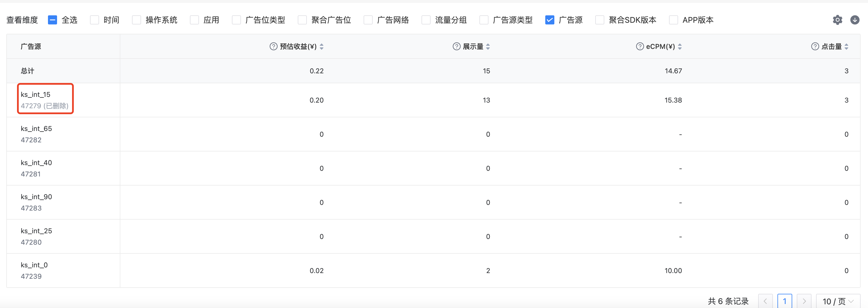Click ks_int_0 revenue value 0.02

317,270
